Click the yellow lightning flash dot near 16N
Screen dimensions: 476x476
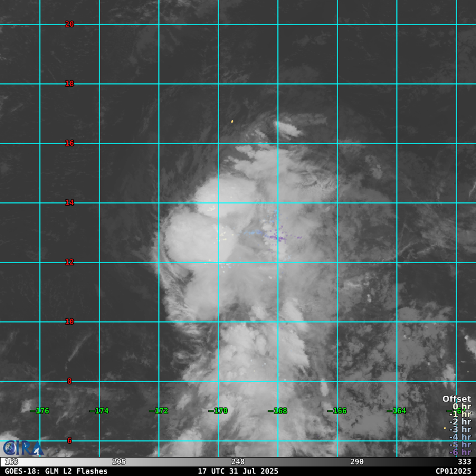[x=232, y=121]
